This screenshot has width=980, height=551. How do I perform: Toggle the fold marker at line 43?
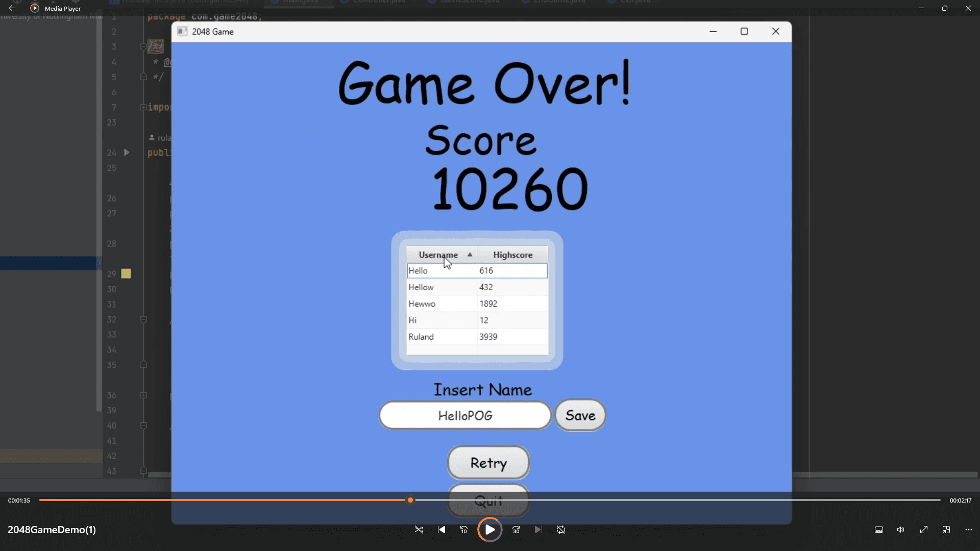pyautogui.click(x=143, y=471)
